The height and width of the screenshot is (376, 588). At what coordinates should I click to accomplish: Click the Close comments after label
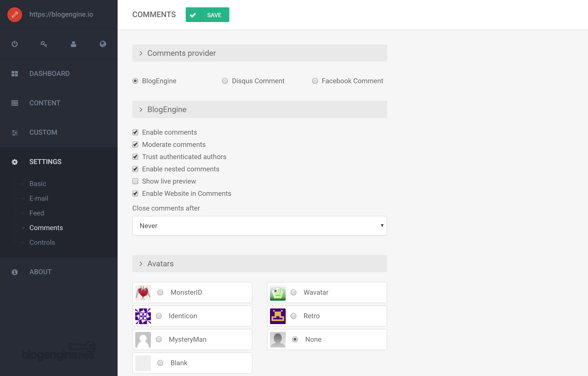[x=166, y=208]
